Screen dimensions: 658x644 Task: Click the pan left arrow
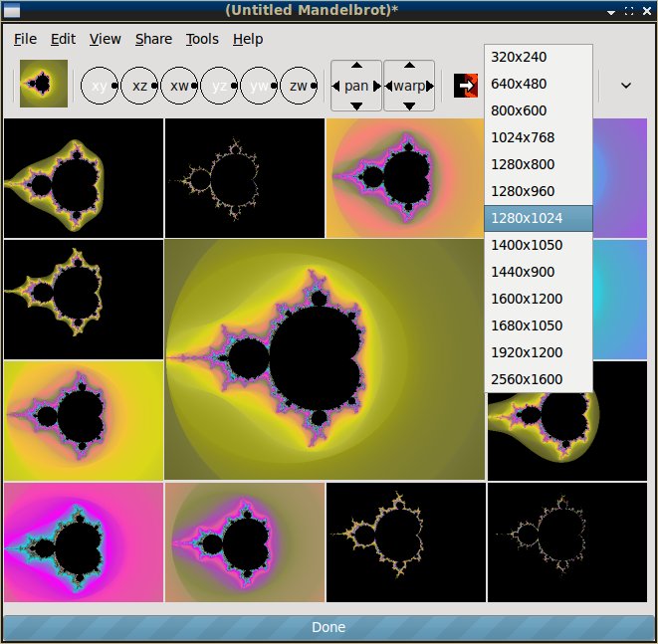335,86
